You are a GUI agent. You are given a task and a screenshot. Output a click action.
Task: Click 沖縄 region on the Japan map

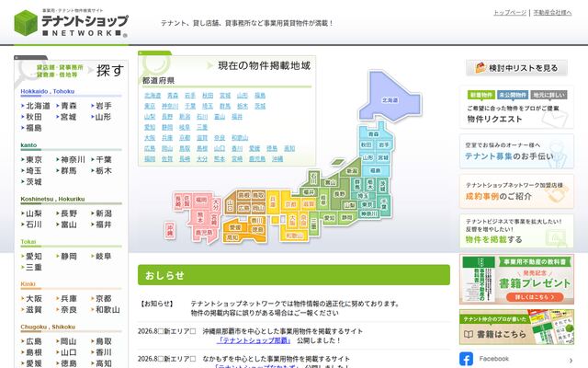point(170,230)
